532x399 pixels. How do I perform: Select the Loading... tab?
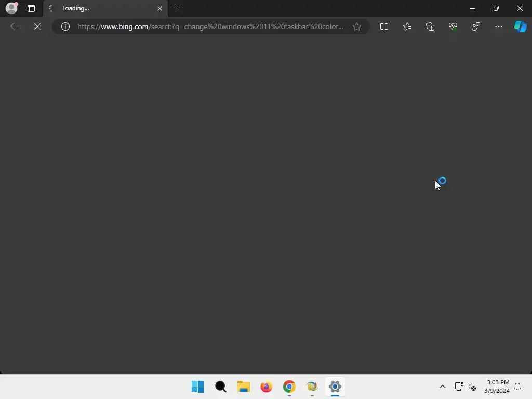point(105,8)
